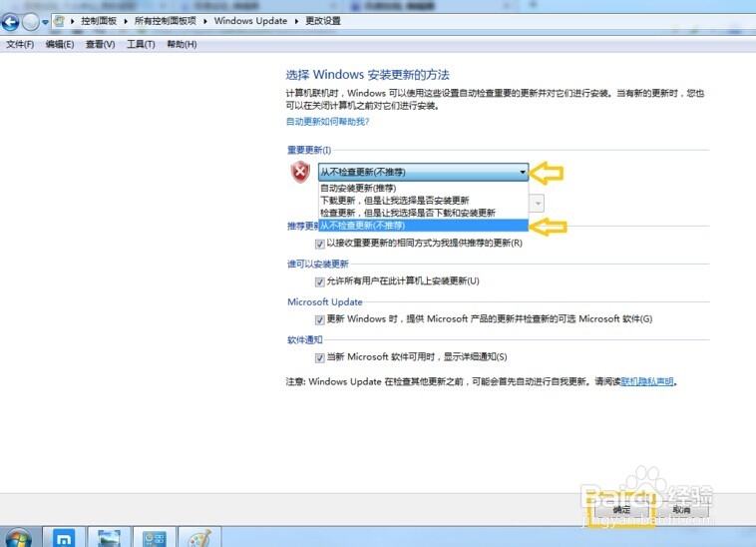The image size is (756, 547).
Task: Click the disabled time dropdown arrow
Action: pos(538,203)
